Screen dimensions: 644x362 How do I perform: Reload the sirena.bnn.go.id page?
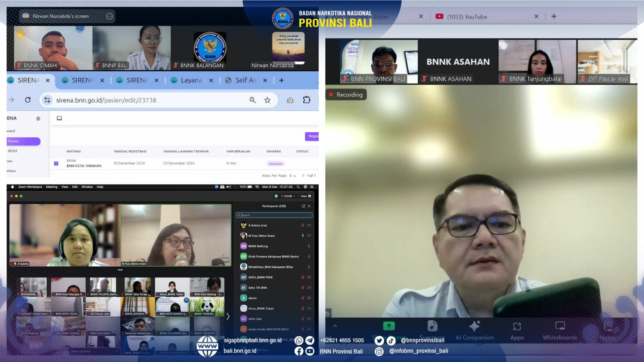tap(28, 100)
